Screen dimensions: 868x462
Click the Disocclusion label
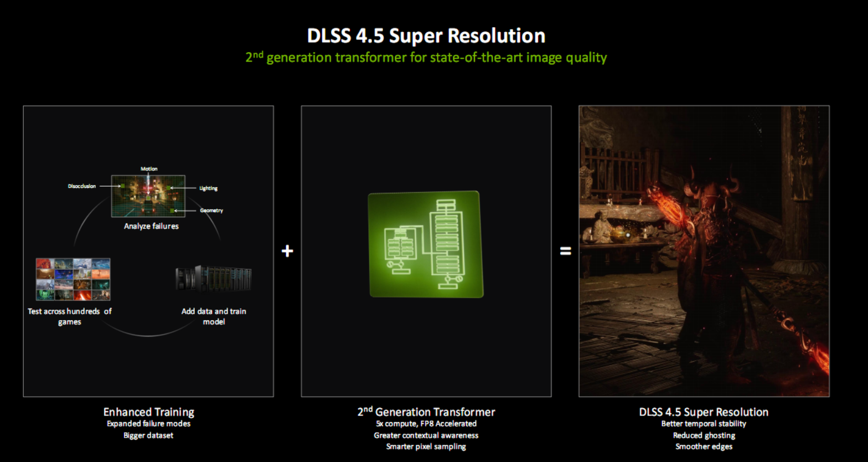(81, 186)
